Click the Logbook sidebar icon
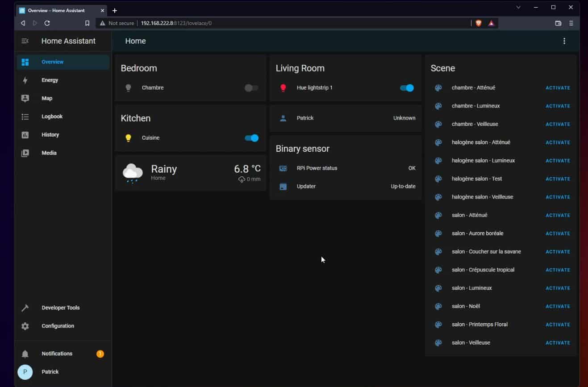The image size is (588, 387). (x=25, y=116)
